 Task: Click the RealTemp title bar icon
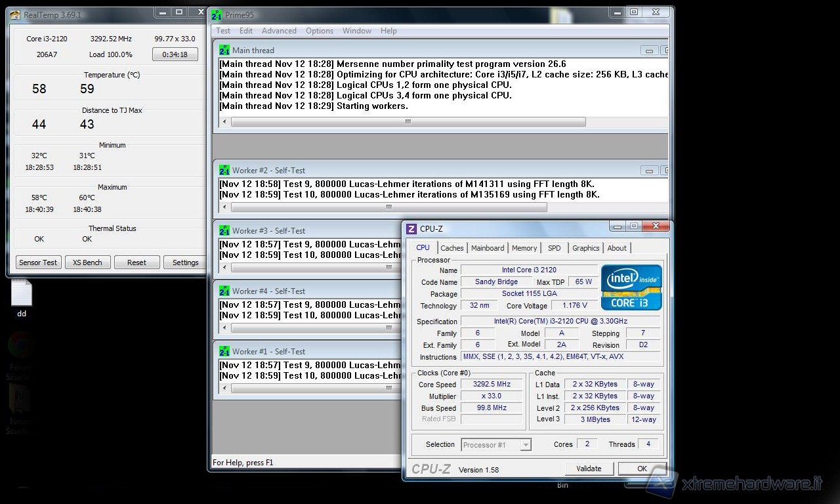tap(15, 14)
